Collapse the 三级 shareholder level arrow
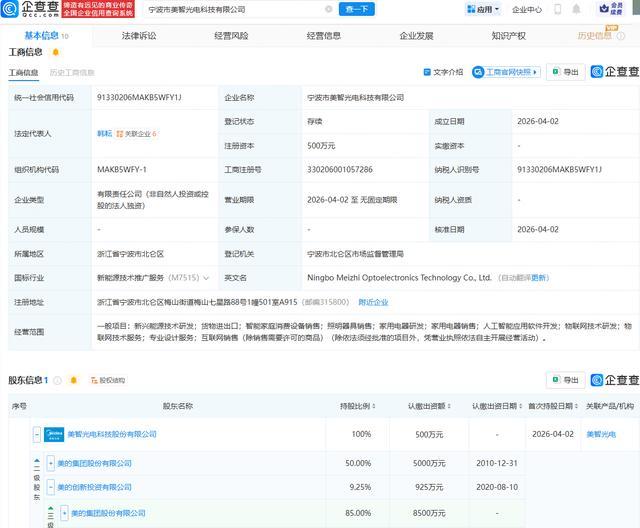The width and height of the screenshot is (640, 528). pos(51,508)
